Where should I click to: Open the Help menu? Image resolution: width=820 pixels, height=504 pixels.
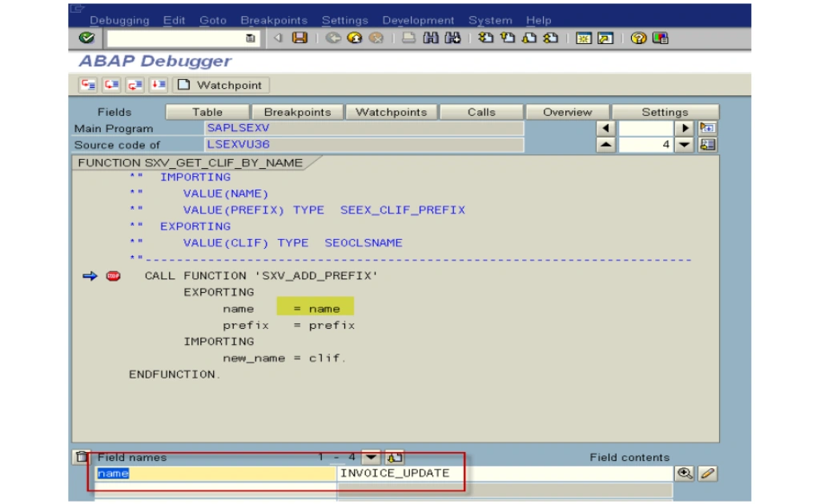click(539, 20)
